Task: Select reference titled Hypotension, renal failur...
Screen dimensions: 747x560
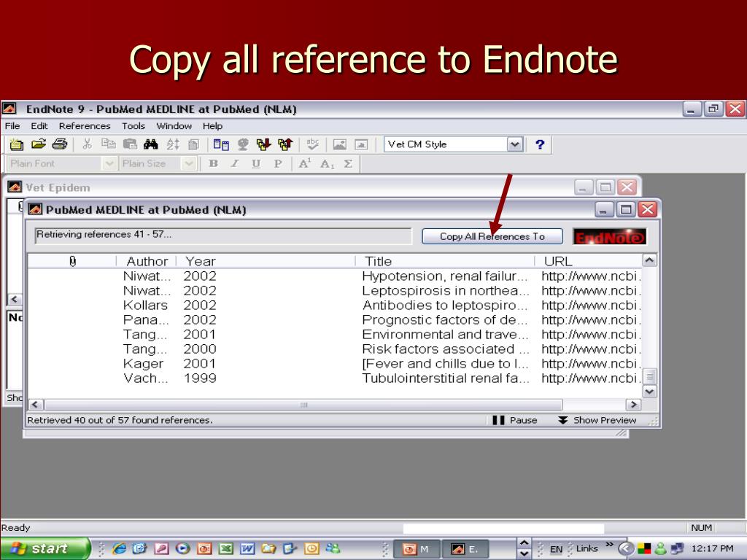Action: pyautogui.click(x=334, y=276)
